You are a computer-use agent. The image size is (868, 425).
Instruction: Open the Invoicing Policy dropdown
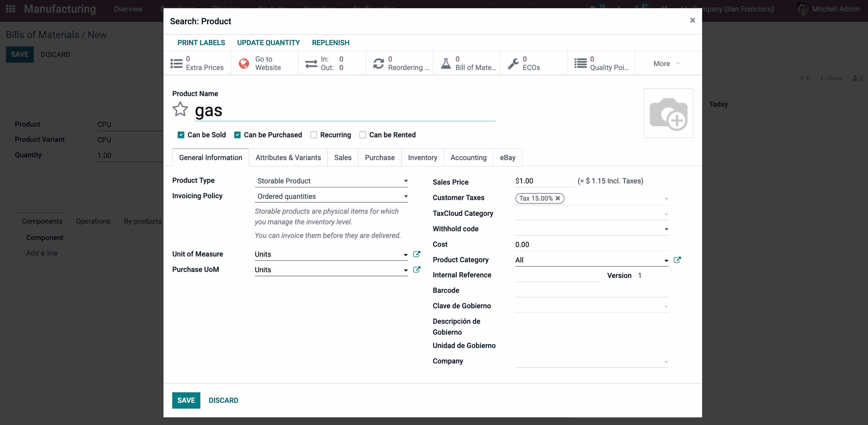(331, 196)
